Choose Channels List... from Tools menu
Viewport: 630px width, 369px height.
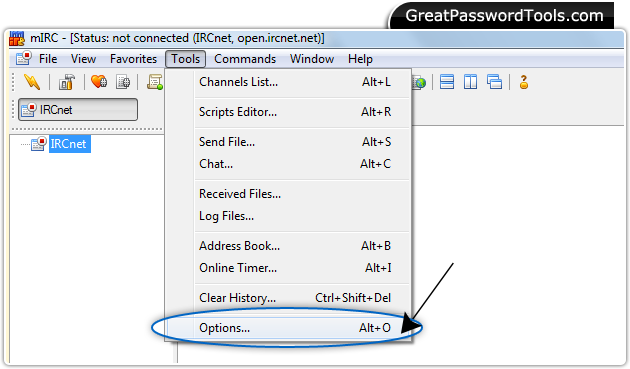pyautogui.click(x=288, y=82)
